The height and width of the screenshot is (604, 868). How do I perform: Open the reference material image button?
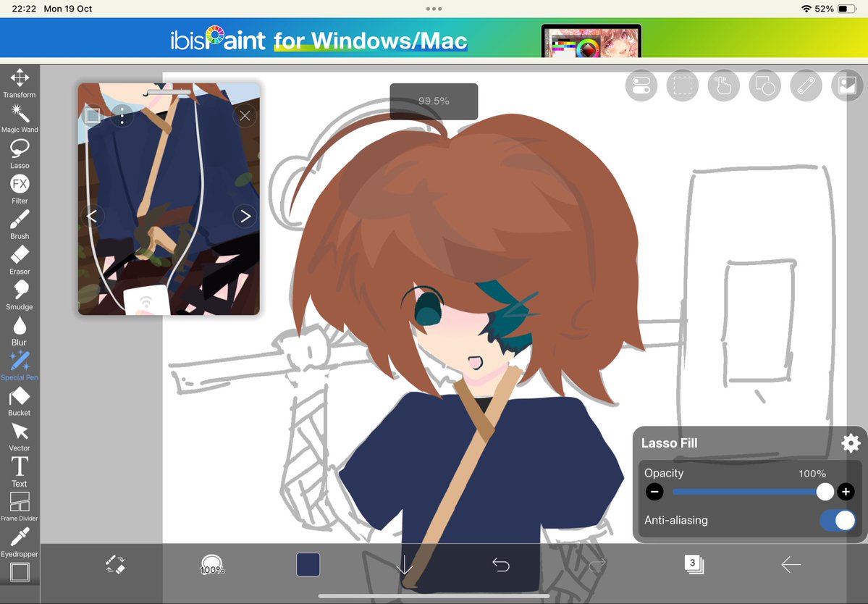847,85
